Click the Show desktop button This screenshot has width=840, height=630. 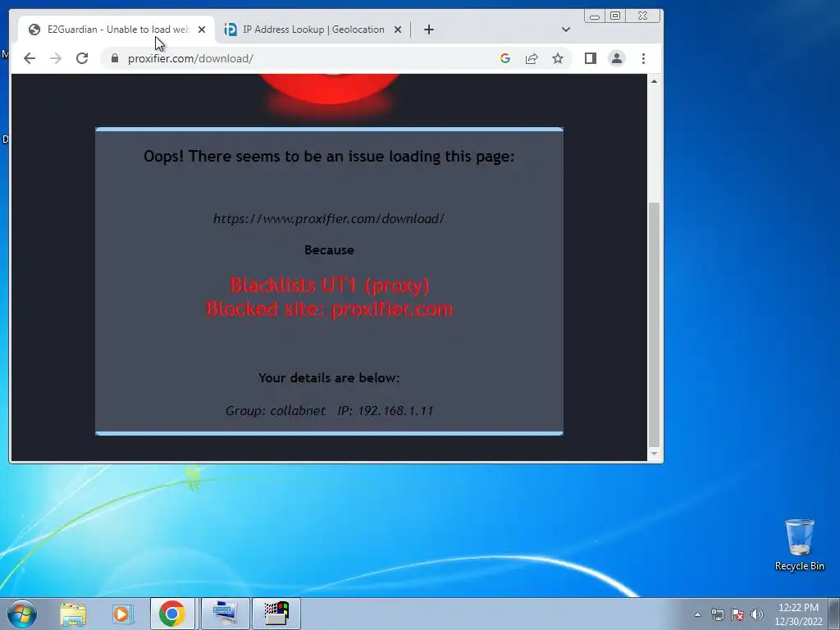[x=834, y=614]
